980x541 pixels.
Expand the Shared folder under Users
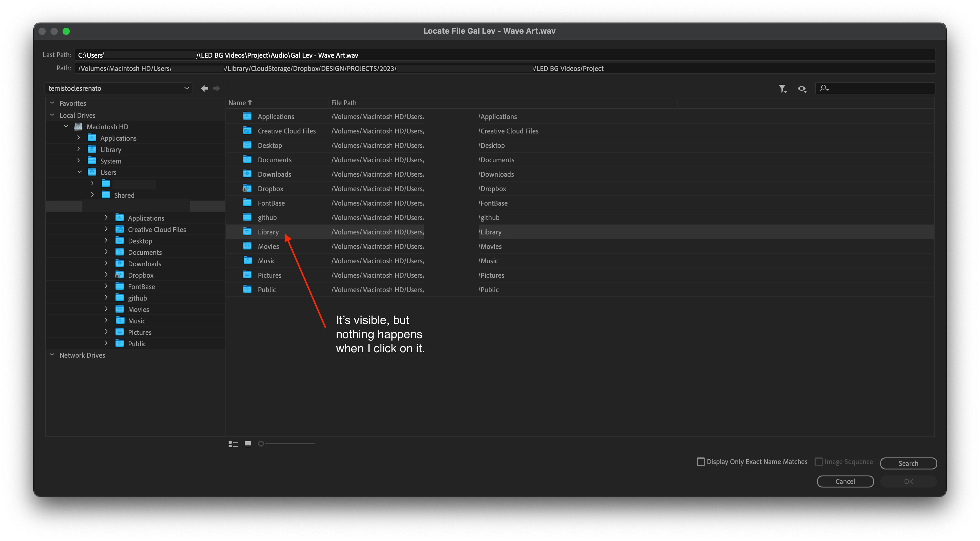(92, 195)
